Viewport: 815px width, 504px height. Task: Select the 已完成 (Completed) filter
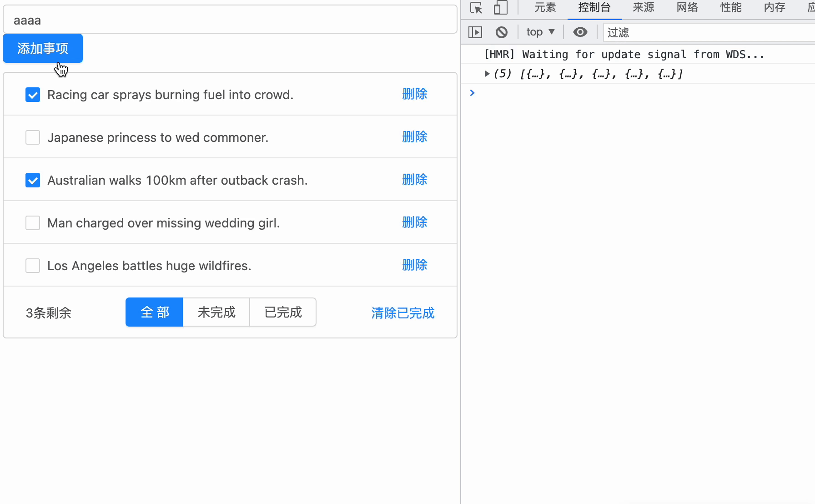point(283,312)
